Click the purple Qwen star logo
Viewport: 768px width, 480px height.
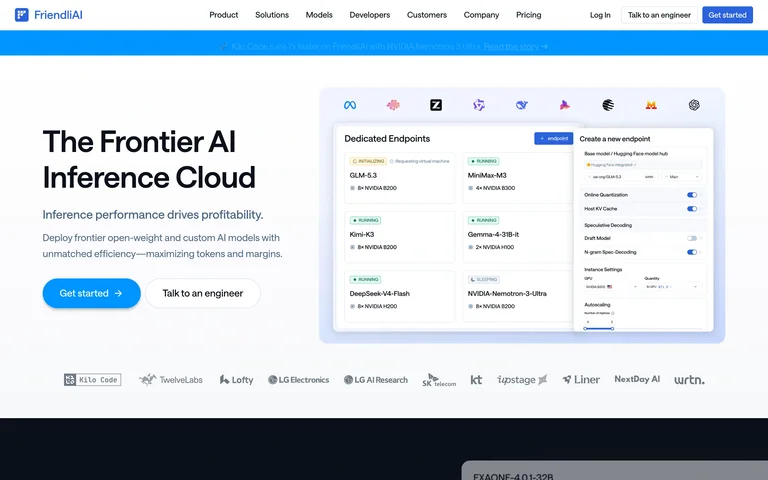[479, 105]
